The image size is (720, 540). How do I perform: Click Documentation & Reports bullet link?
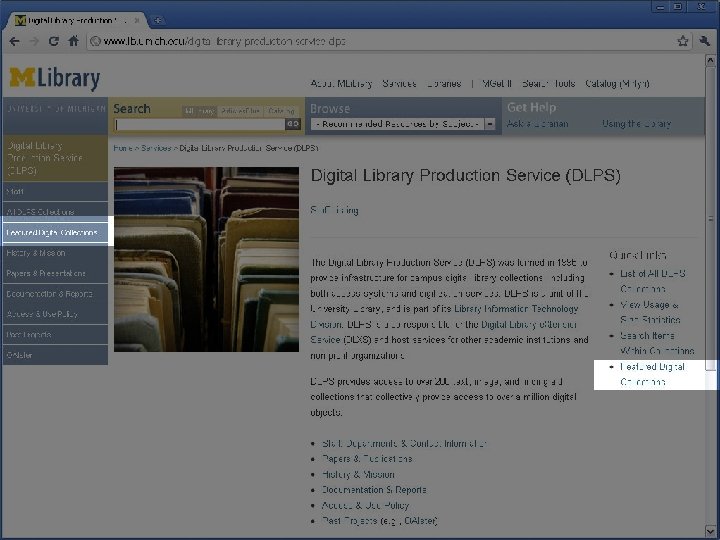374,490
